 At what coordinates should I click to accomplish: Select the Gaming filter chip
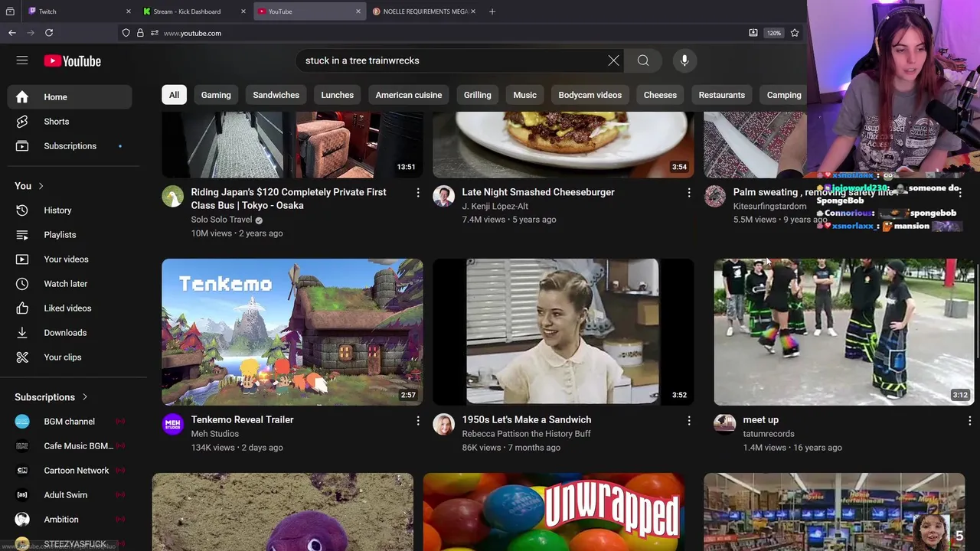click(x=216, y=95)
